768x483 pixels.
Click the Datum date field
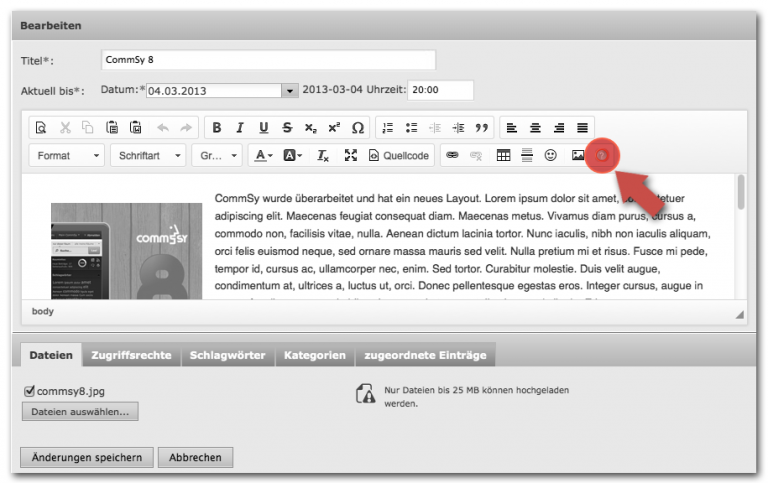214,91
